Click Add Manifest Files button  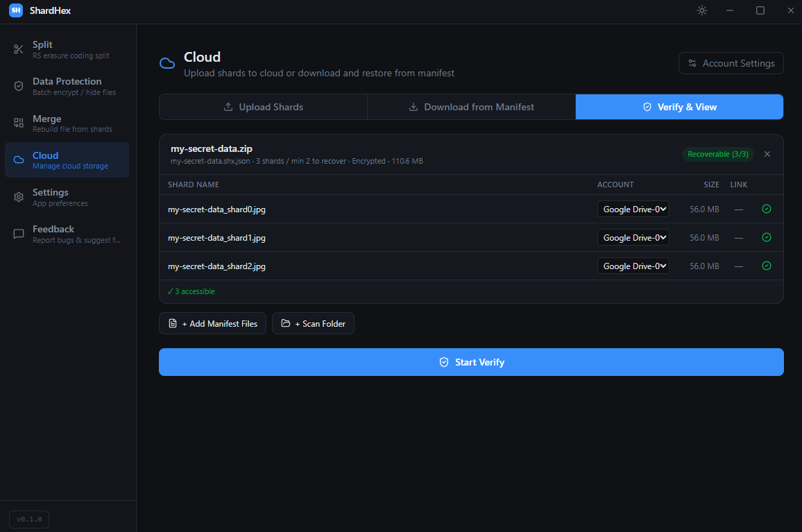point(212,323)
